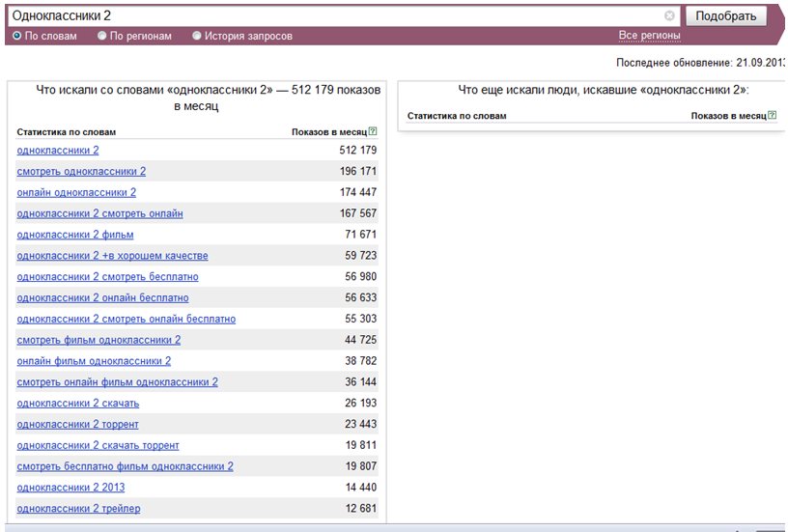
Task: Open the 'одноклассники 2' link
Action: click(x=58, y=151)
